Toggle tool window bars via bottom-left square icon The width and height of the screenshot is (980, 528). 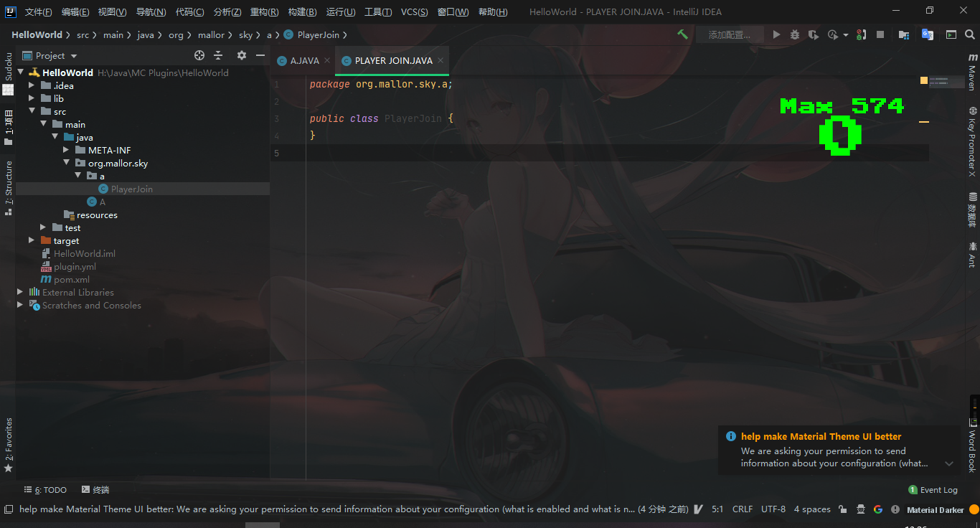point(9,509)
